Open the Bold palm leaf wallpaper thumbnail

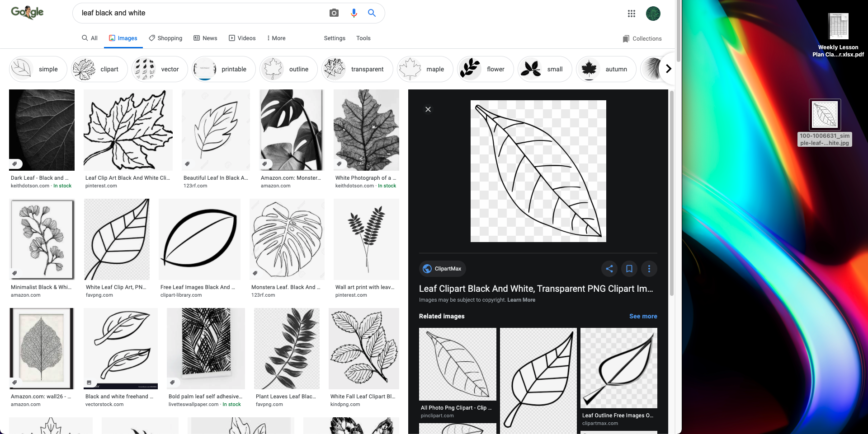point(206,349)
